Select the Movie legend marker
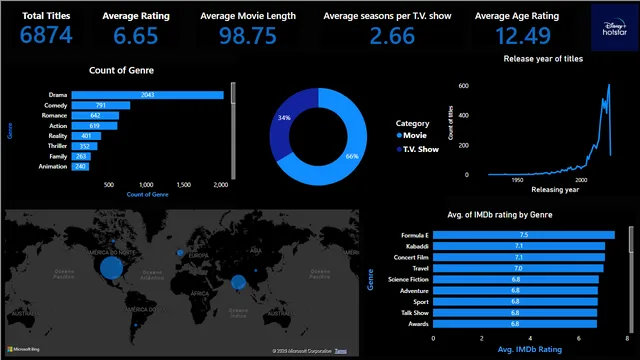The image size is (640, 360). (399, 136)
